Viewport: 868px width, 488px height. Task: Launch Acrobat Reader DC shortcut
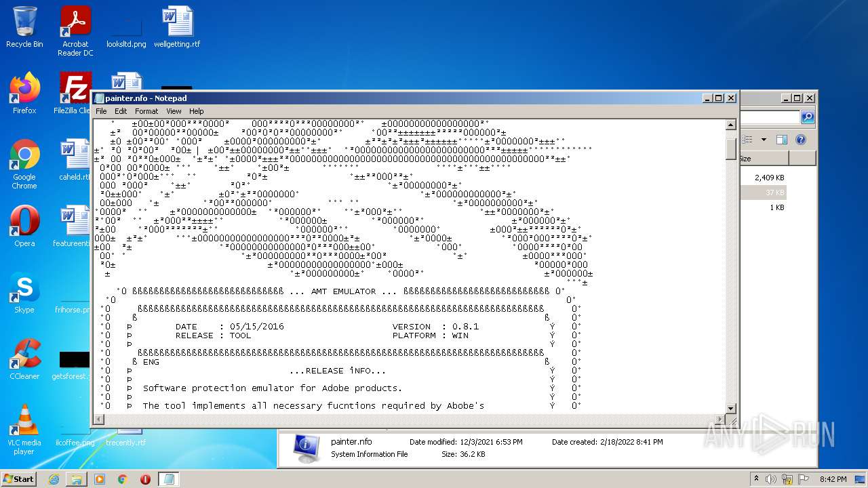[x=75, y=31]
